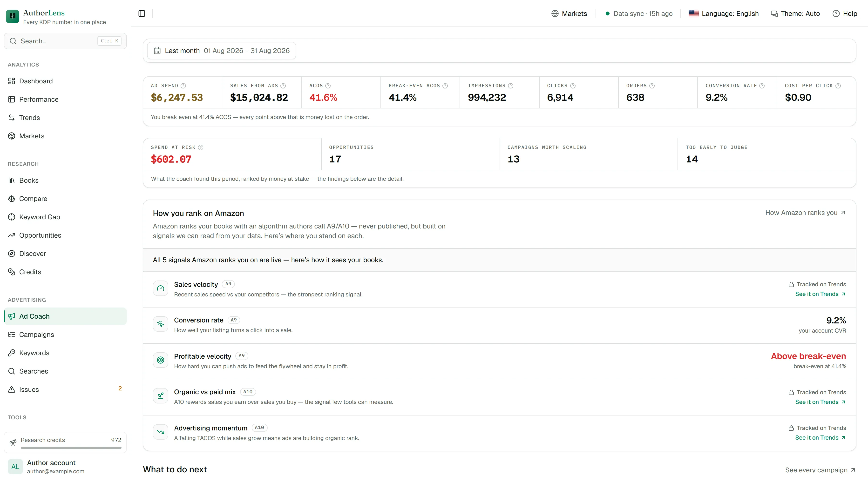868x482 pixels.
Task: Click See it on Trends for Organic vs paid mix
Action: [x=820, y=402]
